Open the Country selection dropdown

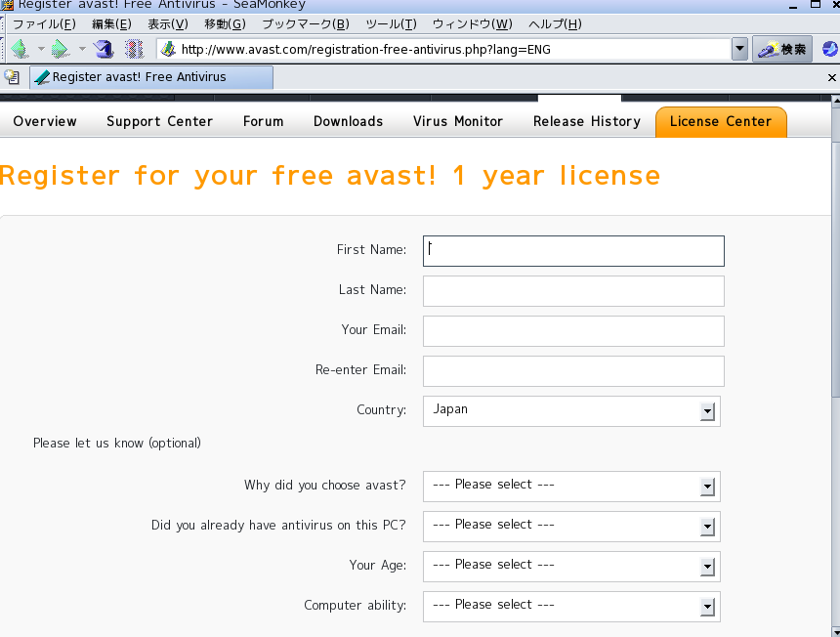coord(707,411)
